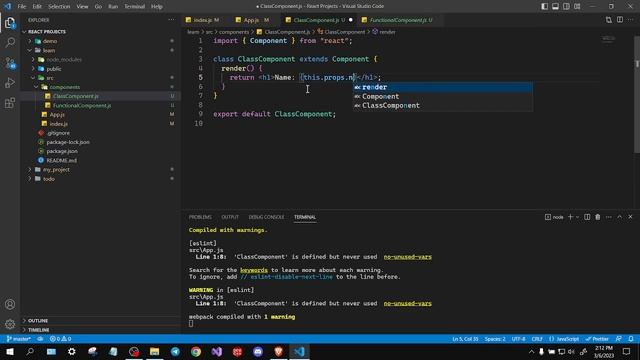Open Source Control view in activity bar

[x=10, y=62]
